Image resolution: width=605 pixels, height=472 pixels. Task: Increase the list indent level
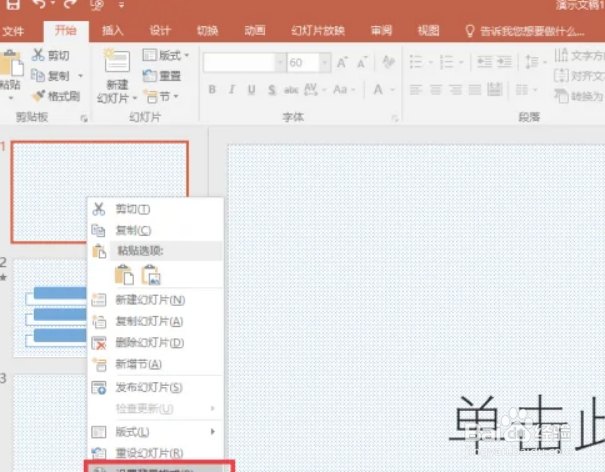click(x=504, y=62)
